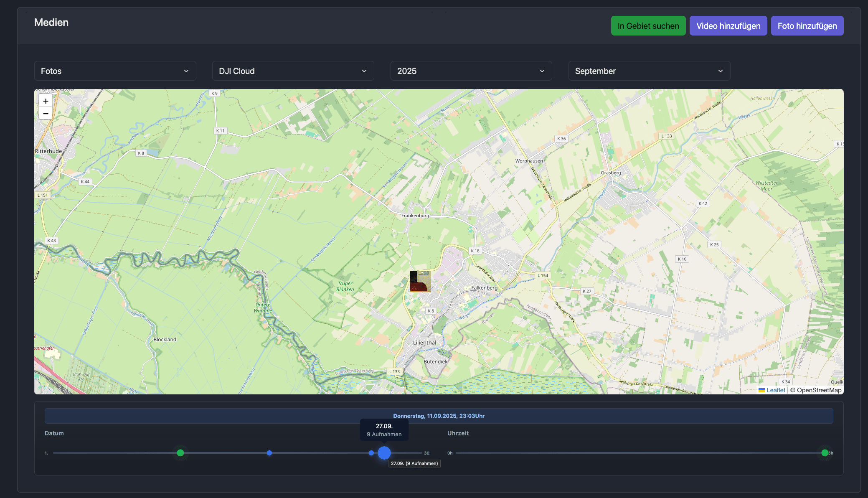Screen dimensions: 868x498
Task: Click the large 27.09. date slider handle
Action: point(384,453)
